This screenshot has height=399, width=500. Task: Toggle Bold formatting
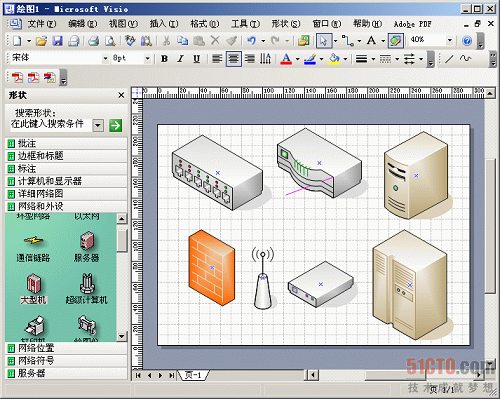pyautogui.click(x=164, y=59)
